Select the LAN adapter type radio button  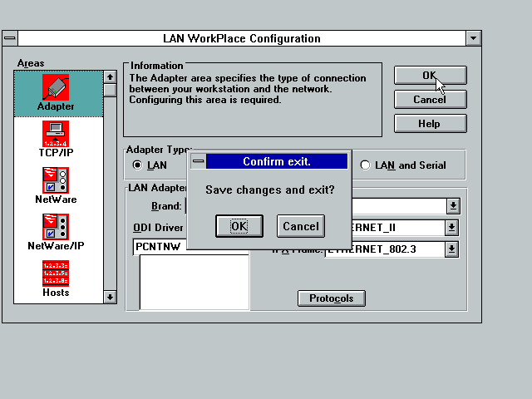(137, 165)
